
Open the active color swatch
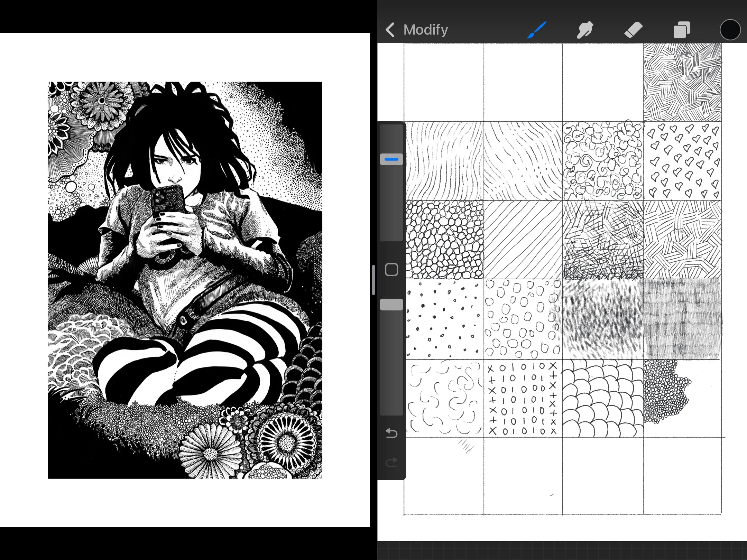730,30
